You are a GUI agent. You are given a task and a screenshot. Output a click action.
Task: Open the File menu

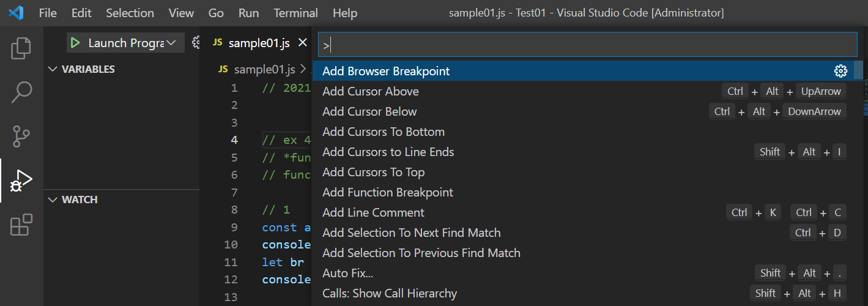pos(48,13)
